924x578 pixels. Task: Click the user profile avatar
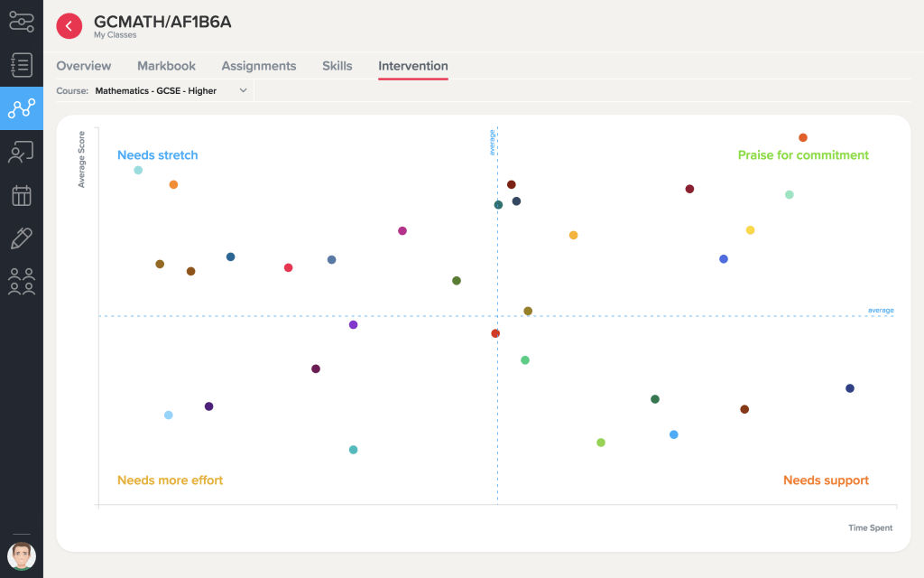point(21,555)
